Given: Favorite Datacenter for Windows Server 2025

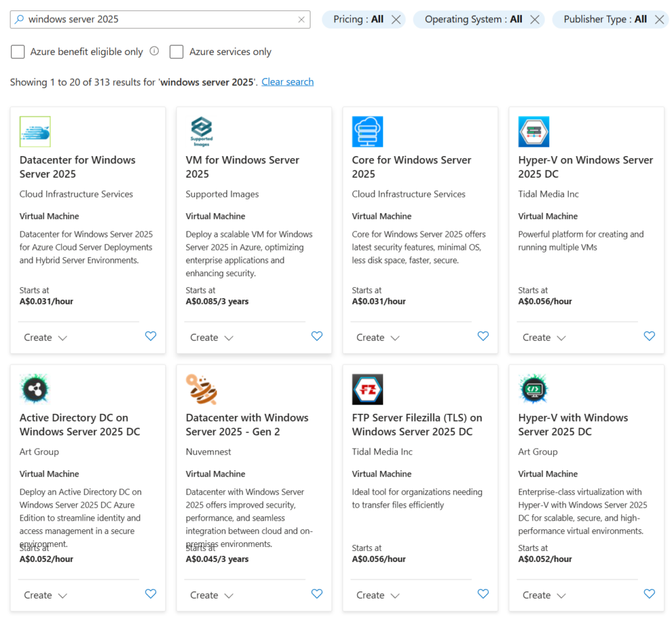Looking at the screenshot, I should point(150,336).
